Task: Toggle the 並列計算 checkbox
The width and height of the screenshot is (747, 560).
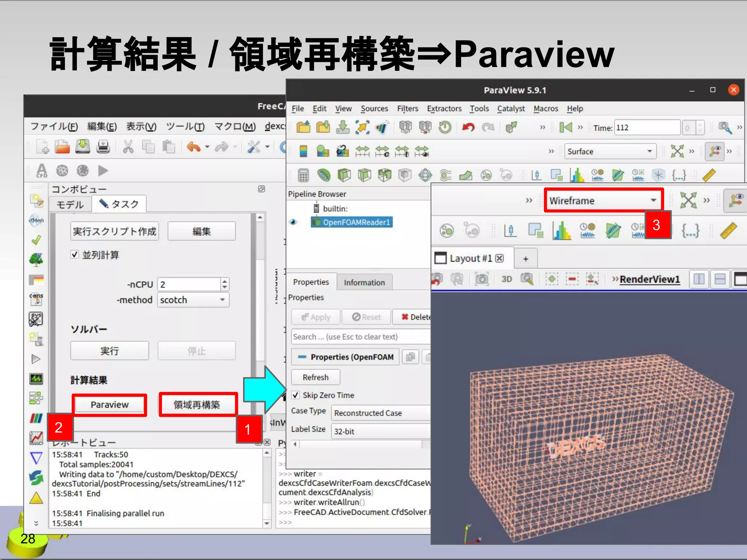Action: pyautogui.click(x=74, y=254)
